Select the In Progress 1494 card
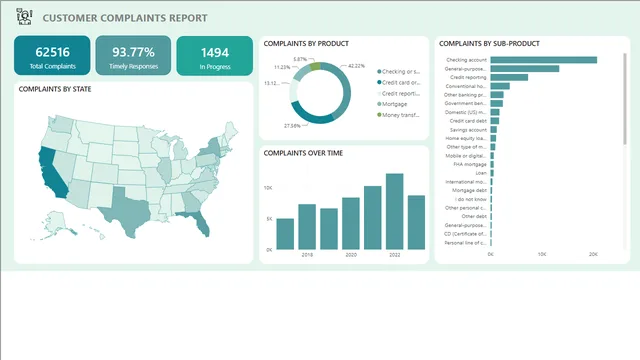 click(215, 56)
